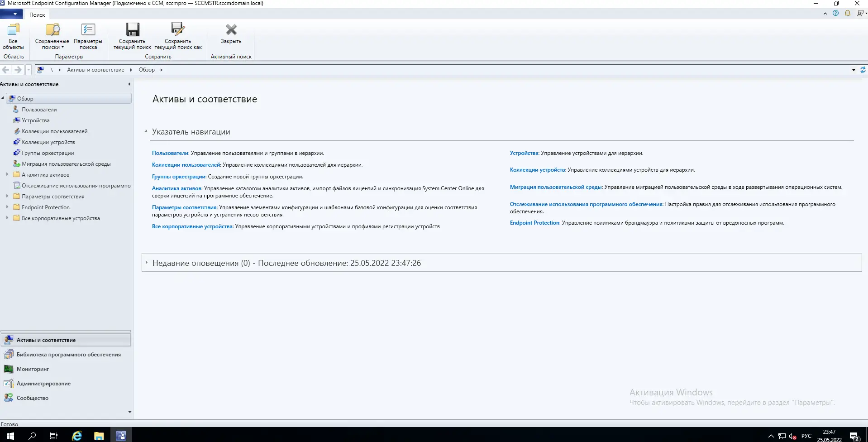Launch Internet Explorer from the taskbar
This screenshot has width=868, height=442.
(77, 436)
